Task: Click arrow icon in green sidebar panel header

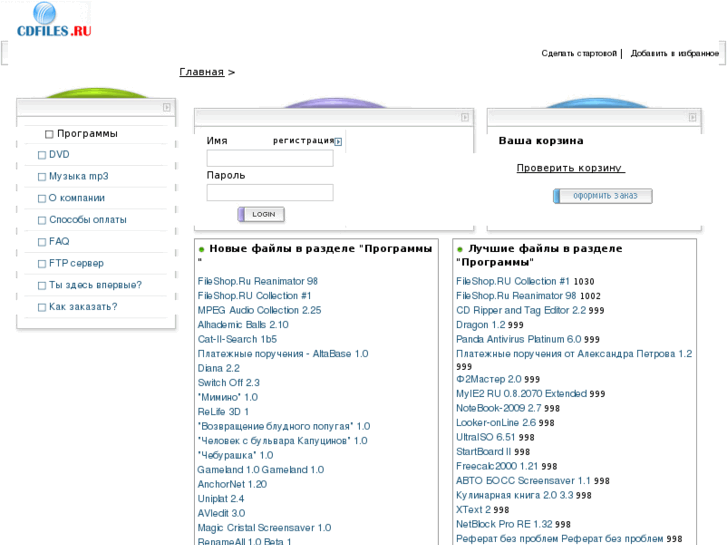Action: (x=166, y=107)
